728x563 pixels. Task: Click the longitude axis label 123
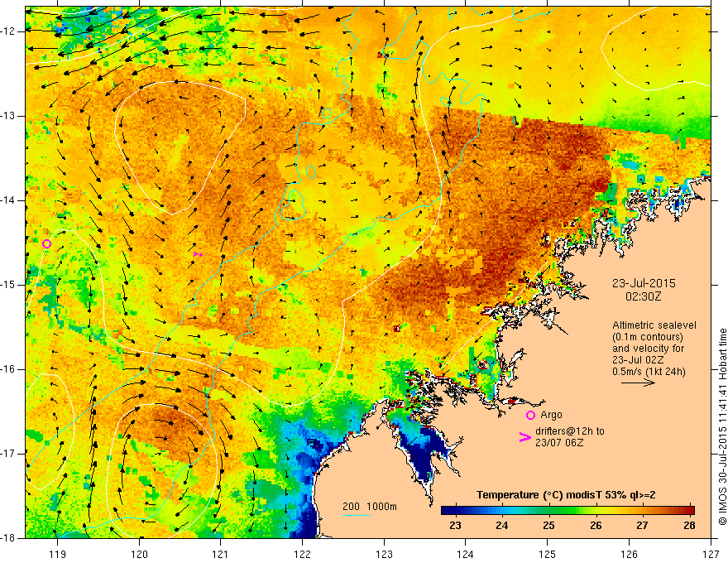[x=384, y=554]
